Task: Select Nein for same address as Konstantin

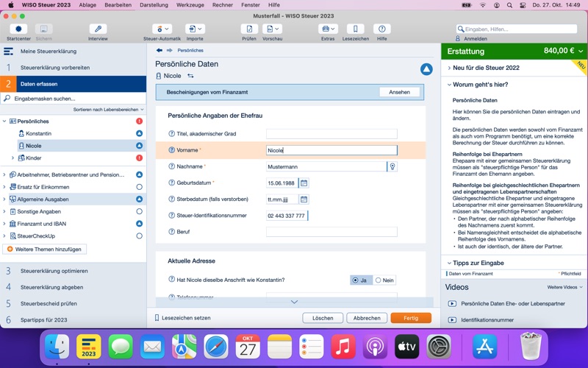Action: tap(384, 280)
